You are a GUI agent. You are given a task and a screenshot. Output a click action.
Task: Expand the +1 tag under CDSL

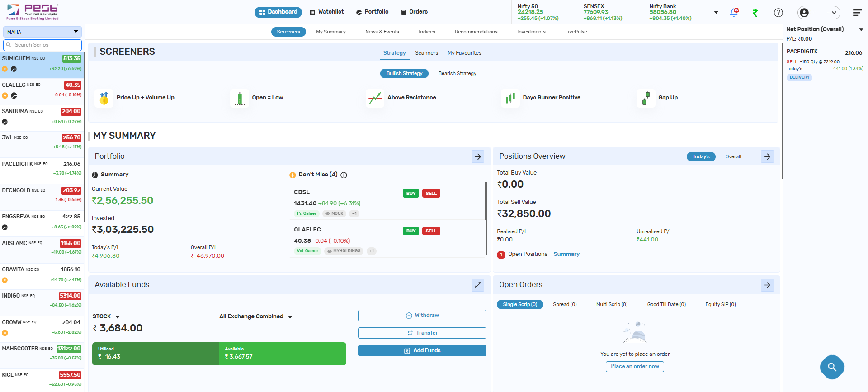point(354,213)
